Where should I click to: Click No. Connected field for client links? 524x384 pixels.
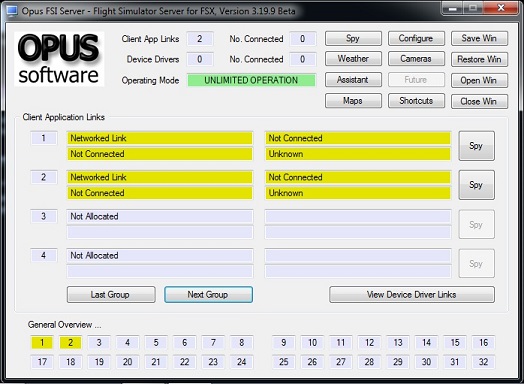click(x=303, y=39)
